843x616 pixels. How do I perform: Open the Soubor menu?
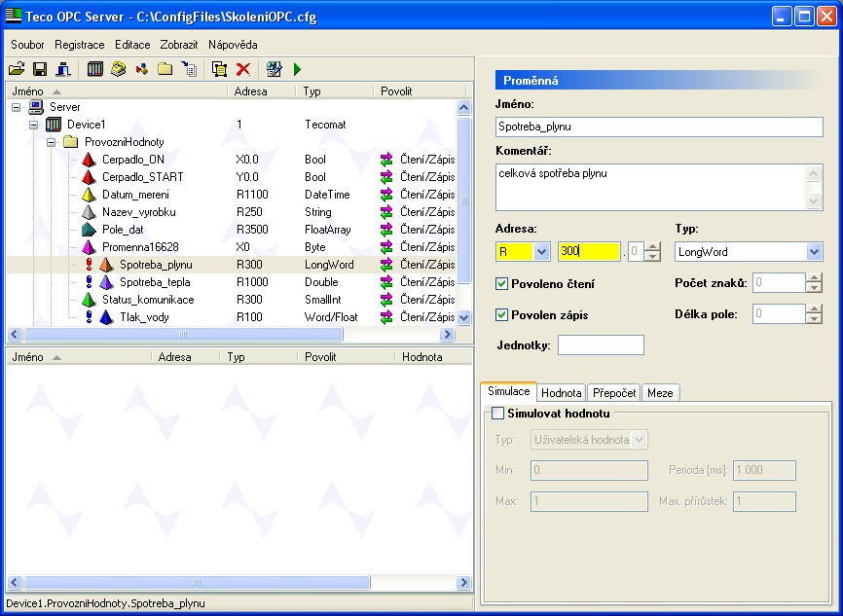pos(27,45)
